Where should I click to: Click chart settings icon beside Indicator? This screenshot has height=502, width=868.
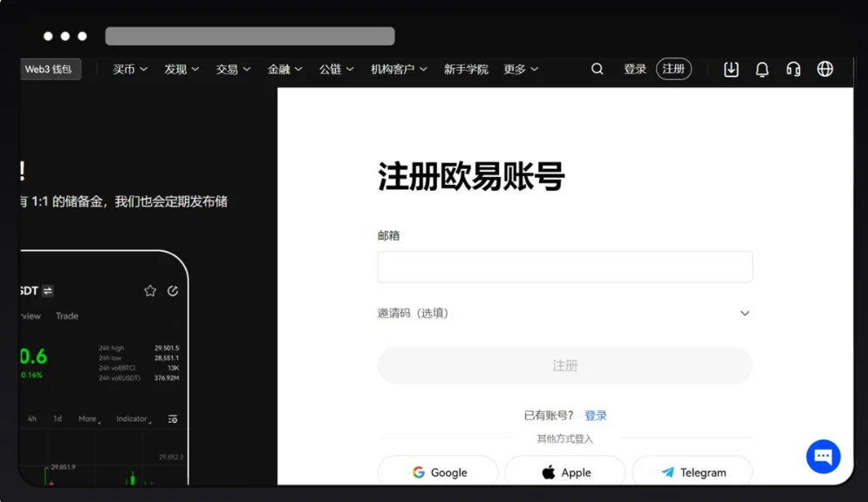(173, 419)
